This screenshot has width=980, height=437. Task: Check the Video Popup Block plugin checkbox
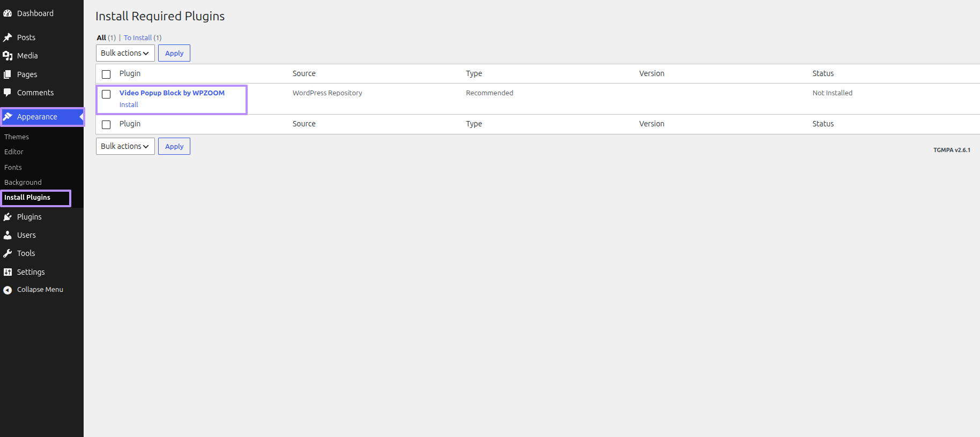(x=106, y=94)
